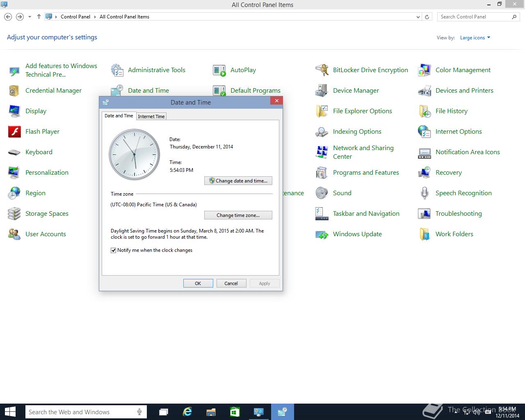Switch to the Internet Time tab

click(x=151, y=116)
